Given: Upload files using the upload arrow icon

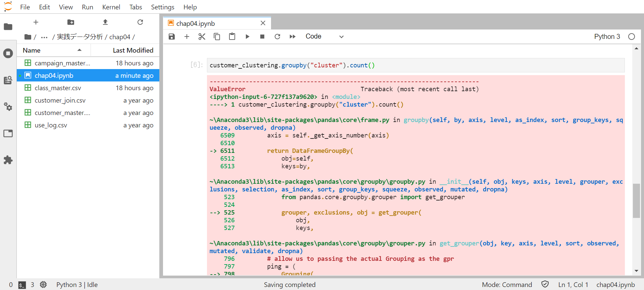Looking at the screenshot, I should coord(105,22).
